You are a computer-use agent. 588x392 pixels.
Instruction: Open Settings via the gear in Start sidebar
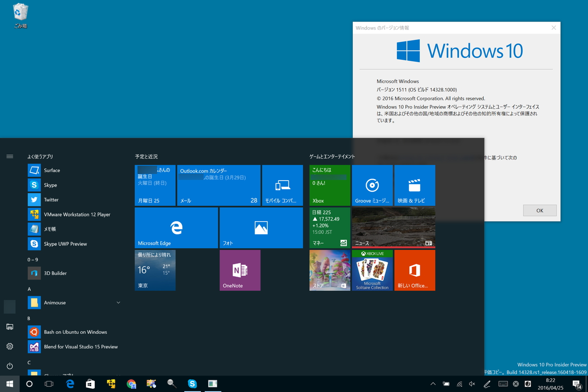point(9,346)
